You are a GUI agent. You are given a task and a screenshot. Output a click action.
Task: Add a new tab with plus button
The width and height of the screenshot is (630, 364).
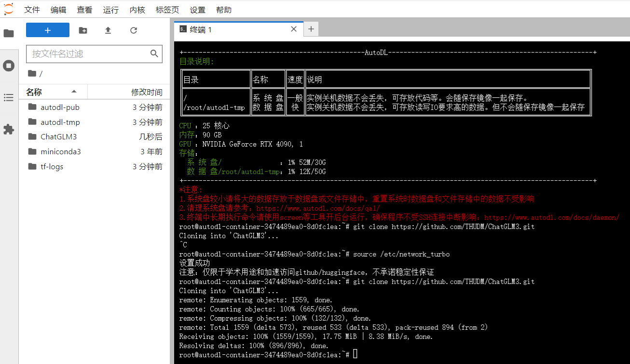point(311,29)
